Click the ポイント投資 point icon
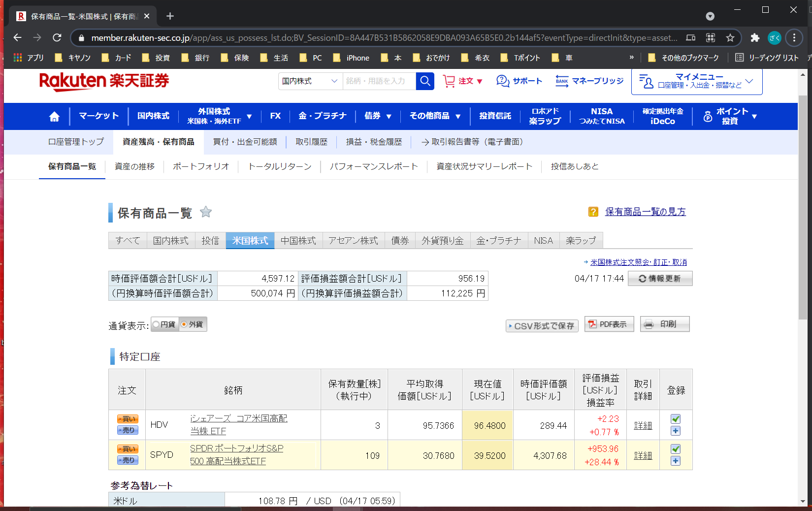 (x=708, y=116)
